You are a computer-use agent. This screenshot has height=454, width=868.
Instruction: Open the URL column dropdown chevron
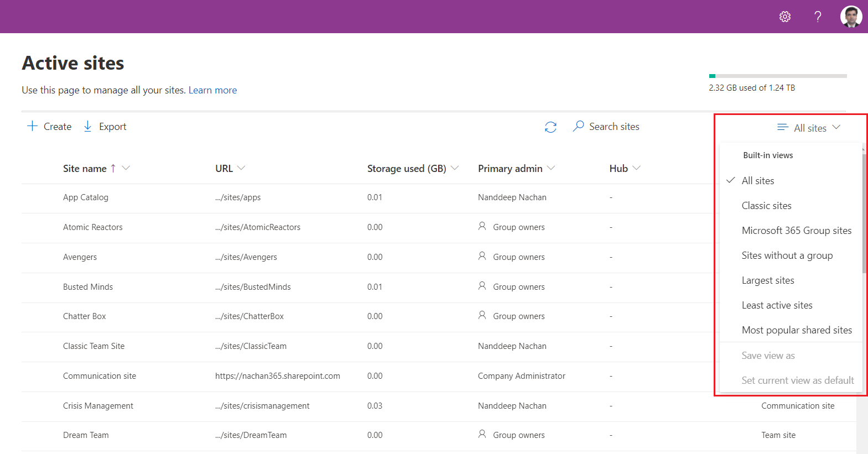coord(241,168)
